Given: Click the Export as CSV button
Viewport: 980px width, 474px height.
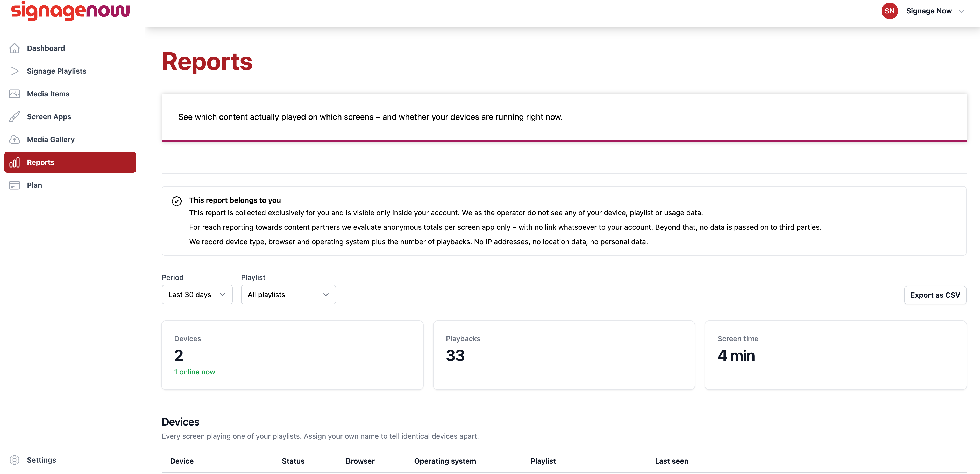Looking at the screenshot, I should [935, 295].
